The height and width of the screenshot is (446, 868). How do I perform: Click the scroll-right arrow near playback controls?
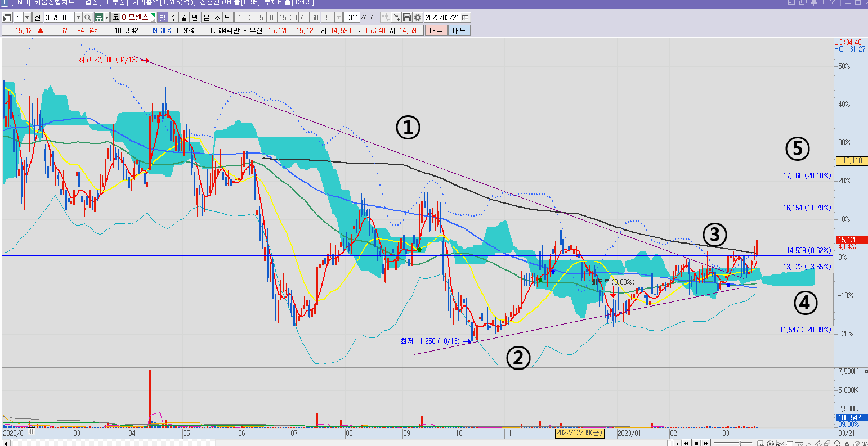point(677,443)
